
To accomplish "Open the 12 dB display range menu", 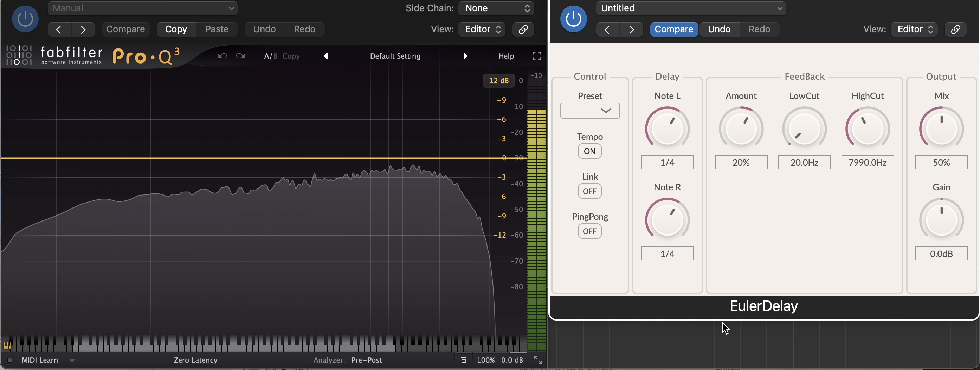I will [x=499, y=80].
